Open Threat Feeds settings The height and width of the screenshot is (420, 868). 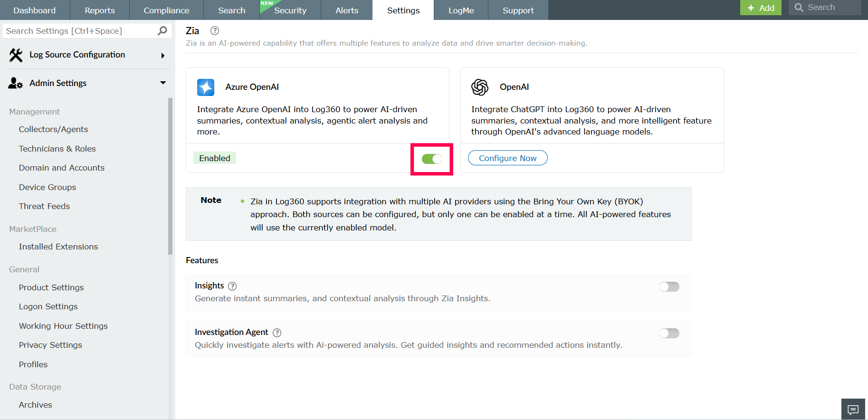[x=44, y=206]
